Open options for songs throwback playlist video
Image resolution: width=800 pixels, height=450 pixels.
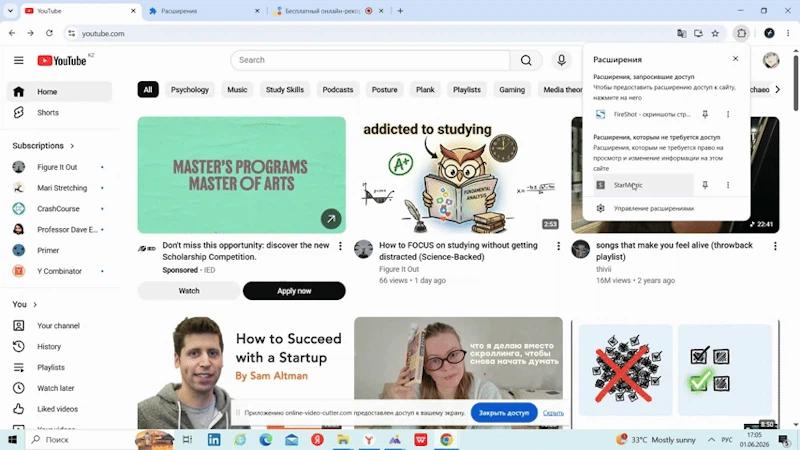775,246
